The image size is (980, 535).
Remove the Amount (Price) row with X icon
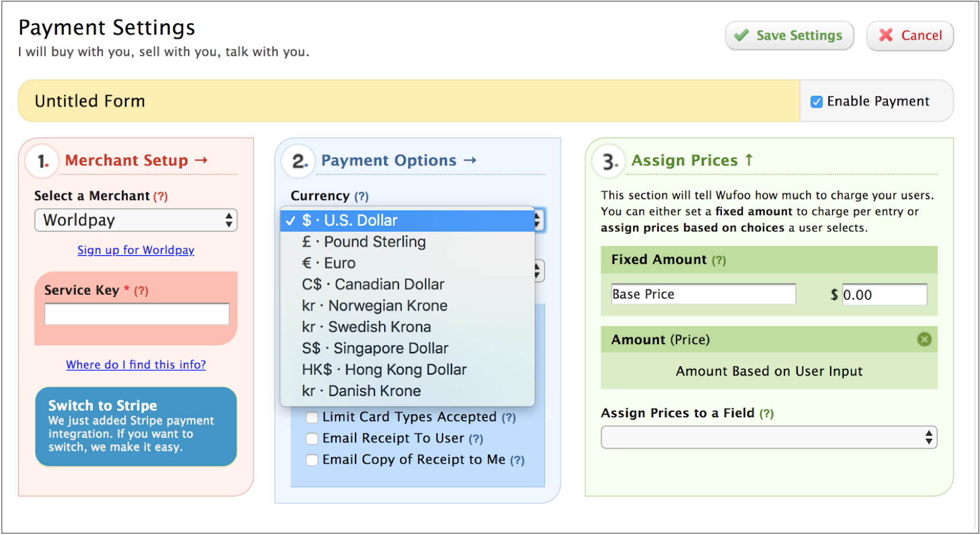(x=924, y=339)
